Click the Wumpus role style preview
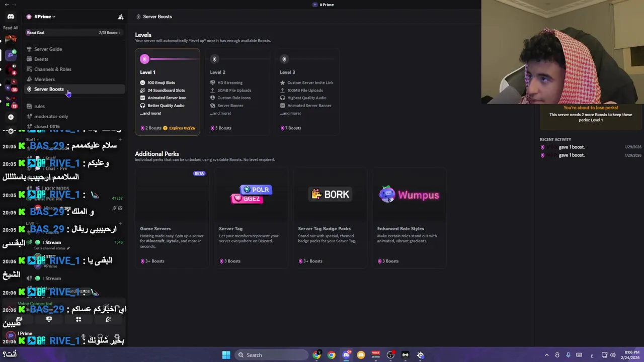The image size is (644, 362). coord(409,195)
